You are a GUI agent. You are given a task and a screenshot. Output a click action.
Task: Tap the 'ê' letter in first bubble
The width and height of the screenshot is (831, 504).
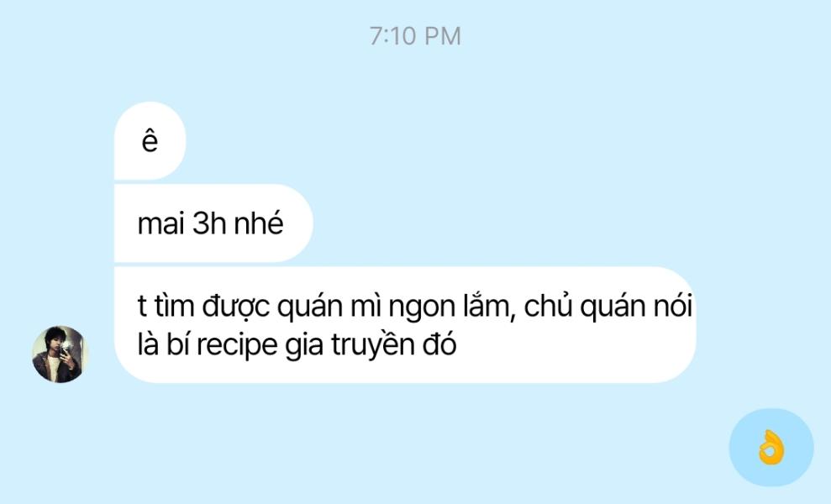point(150,141)
